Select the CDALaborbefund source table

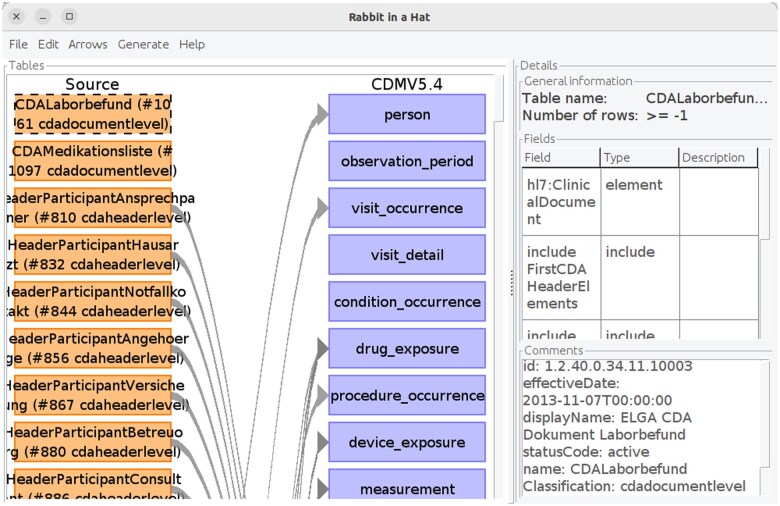click(93, 114)
